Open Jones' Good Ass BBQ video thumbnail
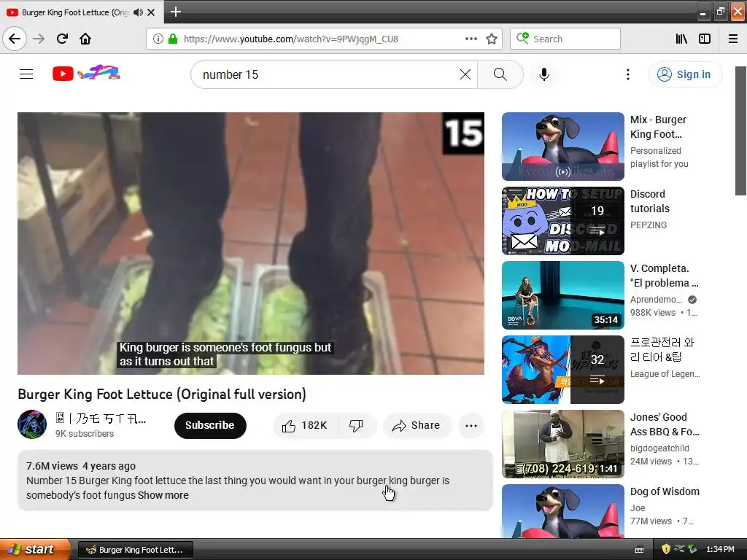The height and width of the screenshot is (560, 747). (x=562, y=443)
